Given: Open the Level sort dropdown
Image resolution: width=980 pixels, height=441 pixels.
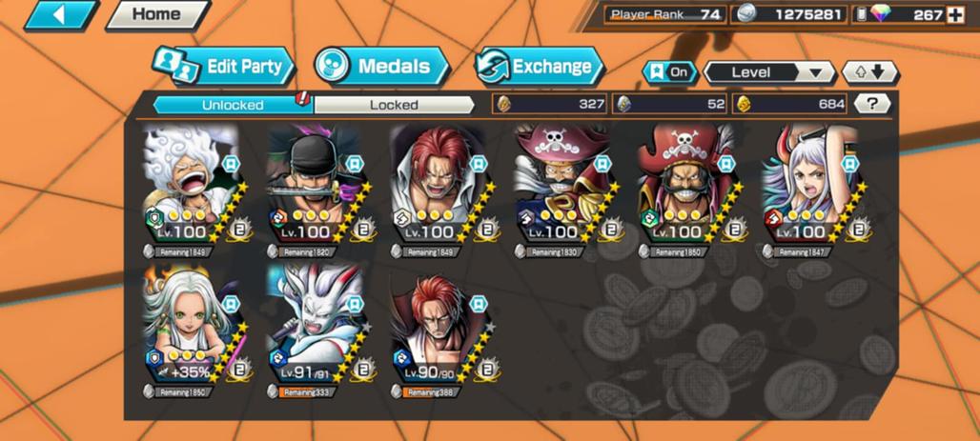Looking at the screenshot, I should pyautogui.click(x=768, y=72).
